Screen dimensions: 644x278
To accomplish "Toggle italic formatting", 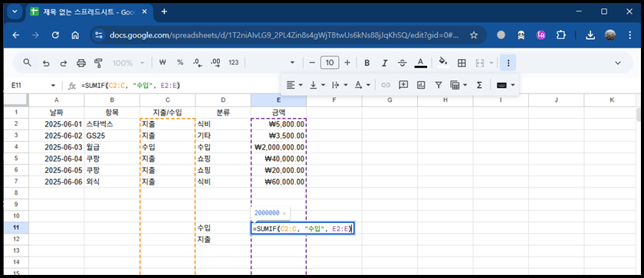I will [385, 63].
